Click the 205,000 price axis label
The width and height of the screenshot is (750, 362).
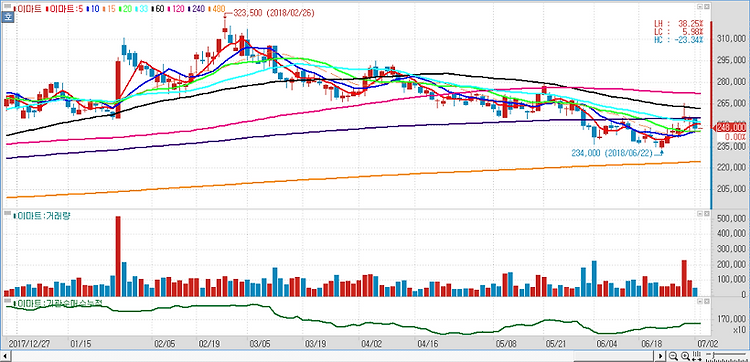(x=731, y=189)
